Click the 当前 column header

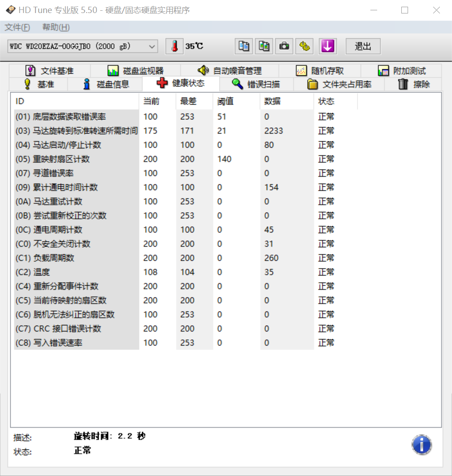pyautogui.click(x=157, y=101)
